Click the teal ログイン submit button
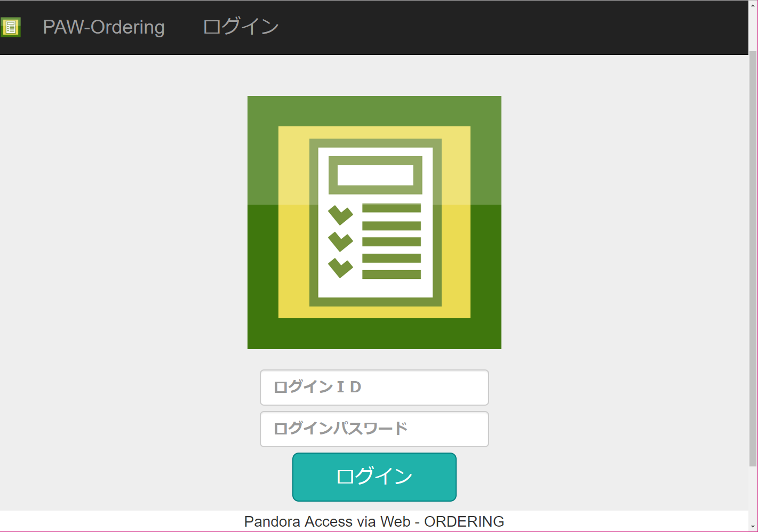The width and height of the screenshot is (758, 532). coord(374,477)
